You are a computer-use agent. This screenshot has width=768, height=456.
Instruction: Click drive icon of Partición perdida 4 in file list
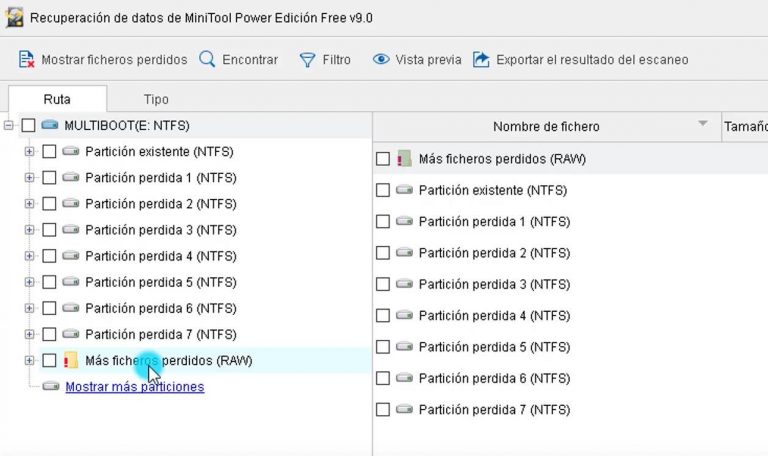pos(404,315)
